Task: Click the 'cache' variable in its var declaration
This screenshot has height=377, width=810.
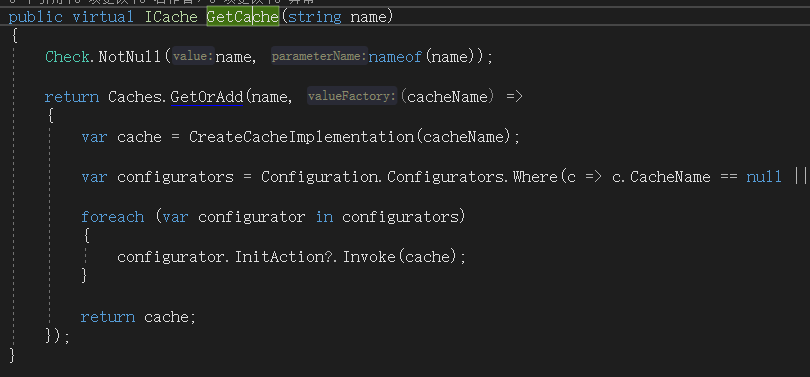Action: (x=139, y=137)
